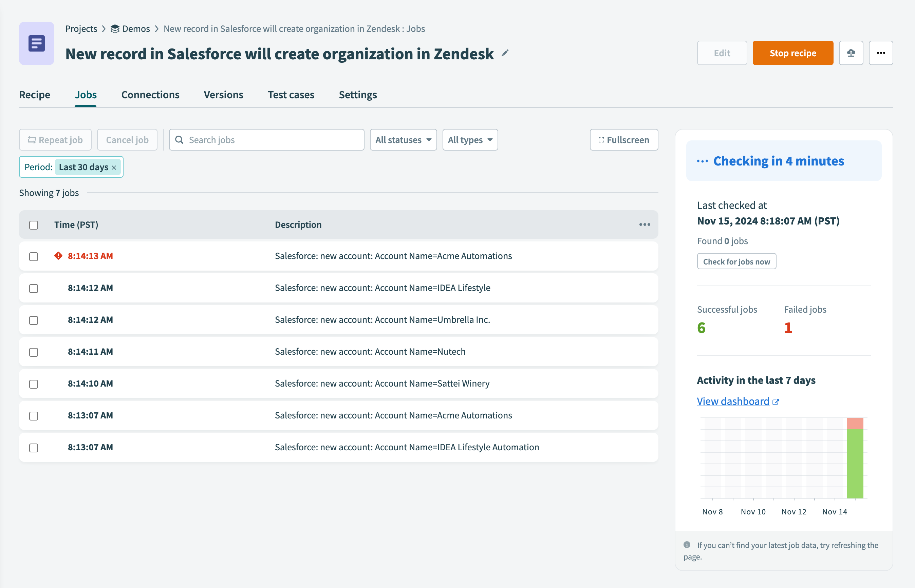915x588 pixels.
Task: Expand the All statuses dropdown
Action: coord(403,140)
